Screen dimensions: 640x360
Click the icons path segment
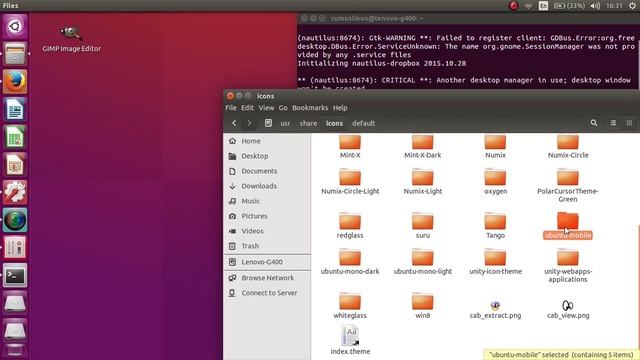pyautogui.click(x=334, y=123)
